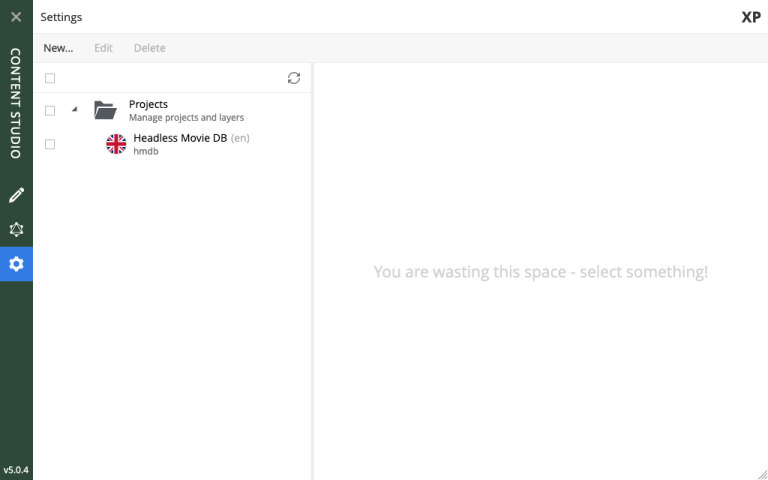This screenshot has height=480, width=768.
Task: Open the pencil Content editor icon
Action: coord(16,195)
